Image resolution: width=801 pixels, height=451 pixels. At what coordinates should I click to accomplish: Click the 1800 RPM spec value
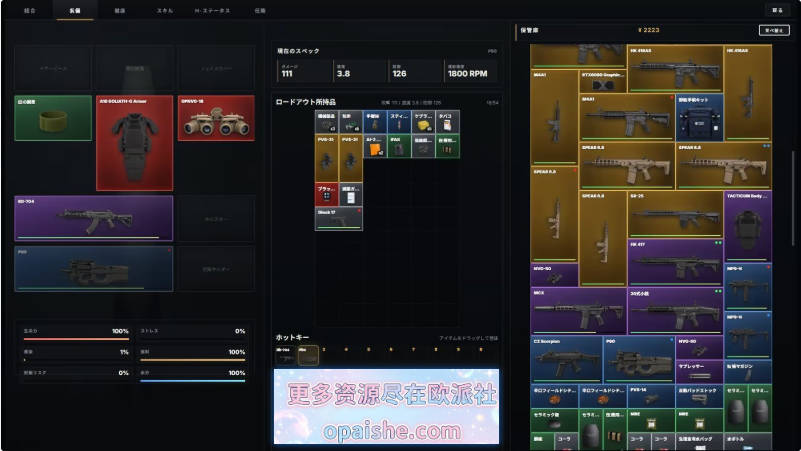coord(467,74)
